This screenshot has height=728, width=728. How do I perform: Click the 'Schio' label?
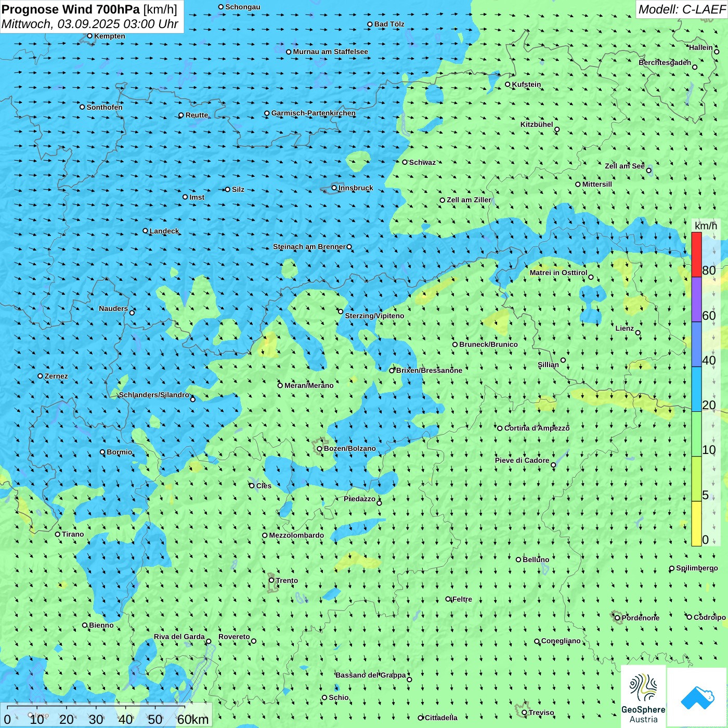339,697
